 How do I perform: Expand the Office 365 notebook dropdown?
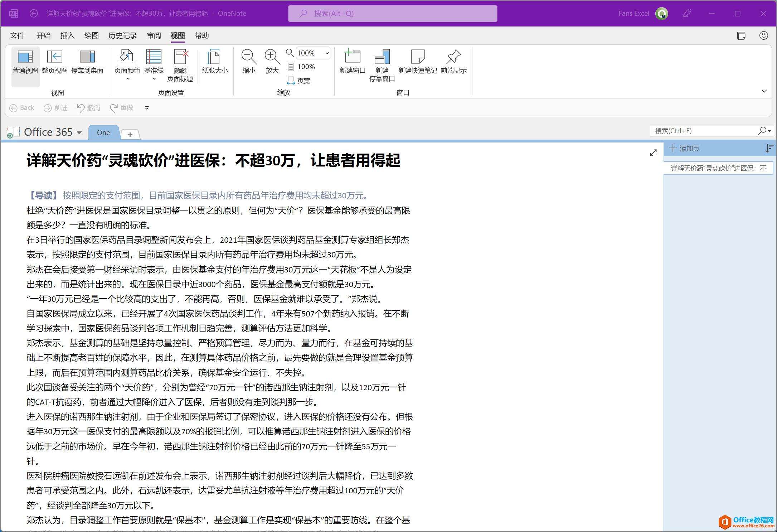[79, 133]
